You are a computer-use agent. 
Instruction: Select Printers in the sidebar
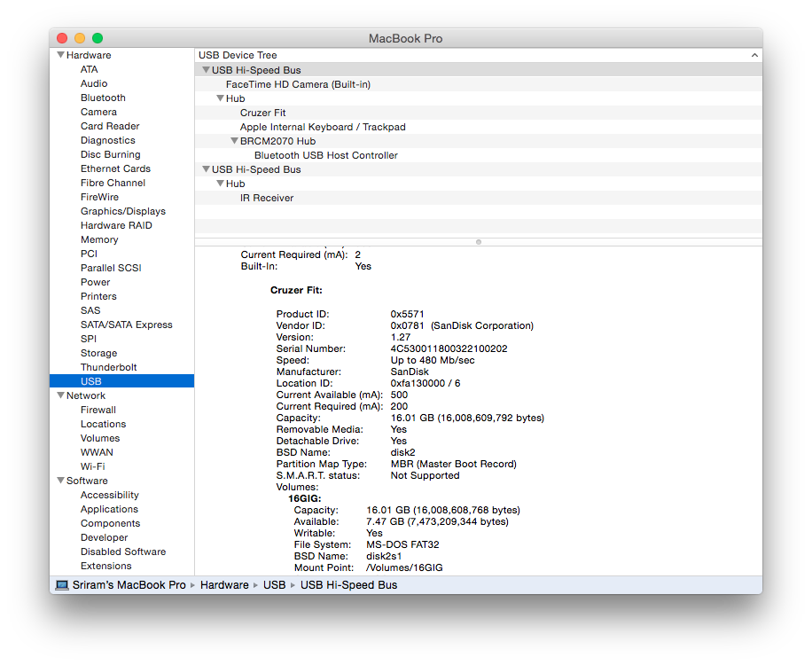pyautogui.click(x=98, y=296)
